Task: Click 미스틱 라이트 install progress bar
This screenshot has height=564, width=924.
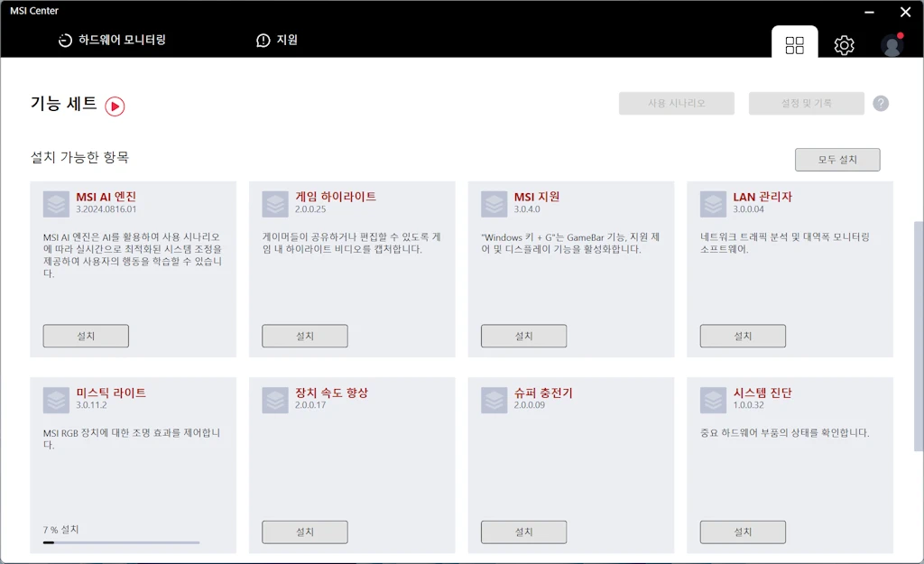Action: pyautogui.click(x=122, y=542)
